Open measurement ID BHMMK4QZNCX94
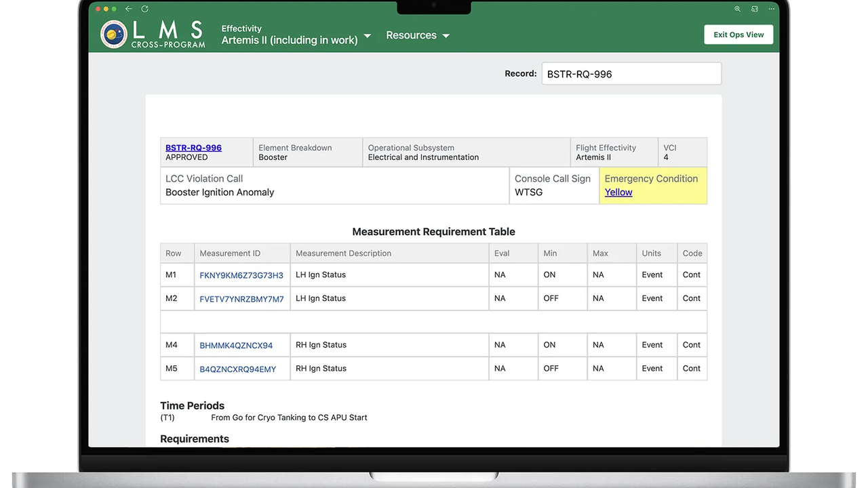 236,346
